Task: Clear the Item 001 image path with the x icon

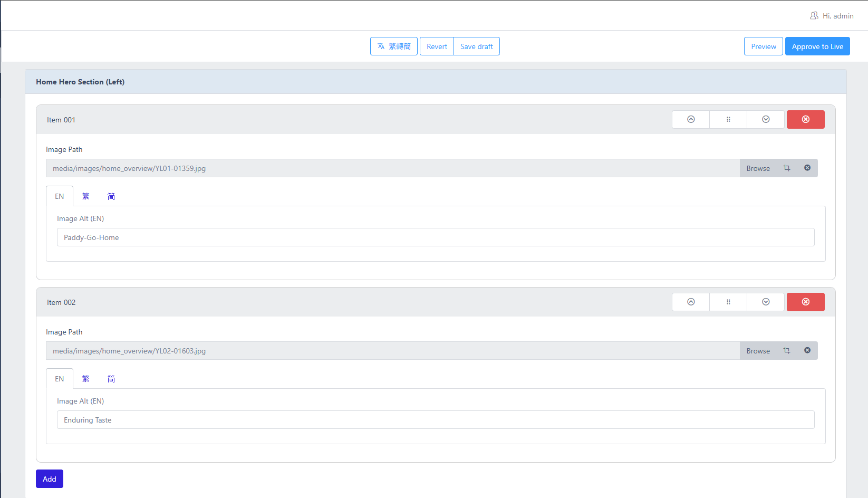Action: click(x=807, y=168)
